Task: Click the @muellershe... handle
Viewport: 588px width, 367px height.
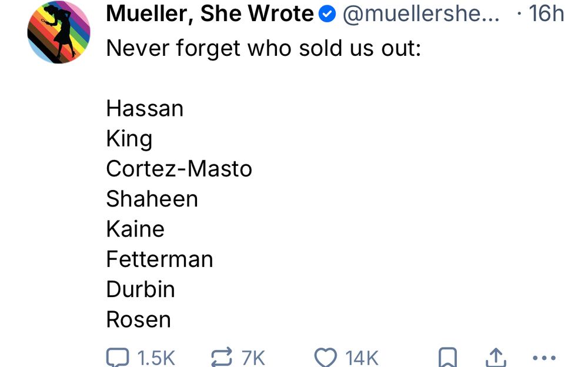Action: click(420, 15)
